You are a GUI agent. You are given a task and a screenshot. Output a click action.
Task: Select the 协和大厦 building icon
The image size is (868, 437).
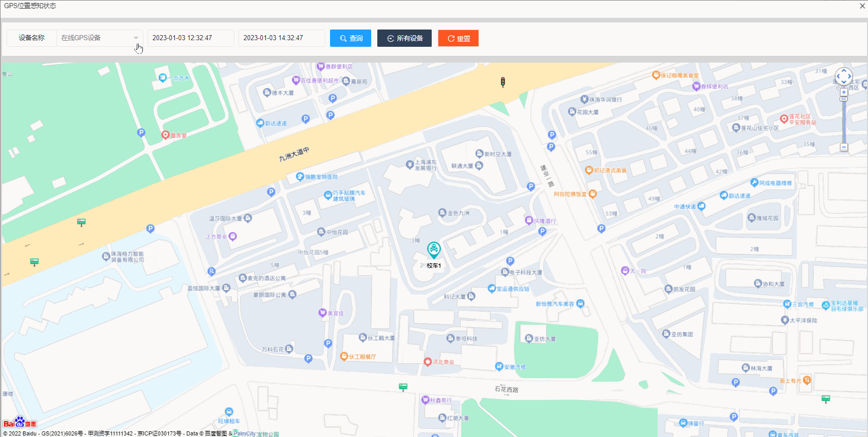tap(758, 284)
